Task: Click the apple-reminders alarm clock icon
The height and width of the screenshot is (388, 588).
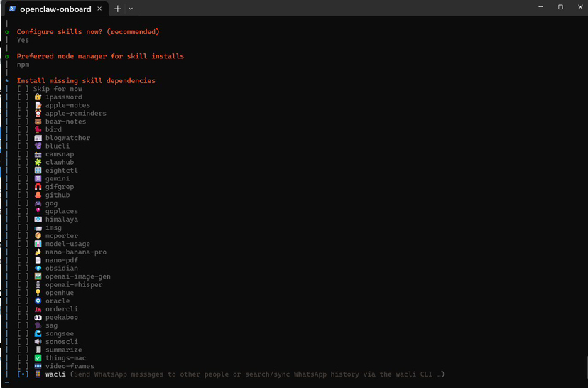Action: [38, 113]
